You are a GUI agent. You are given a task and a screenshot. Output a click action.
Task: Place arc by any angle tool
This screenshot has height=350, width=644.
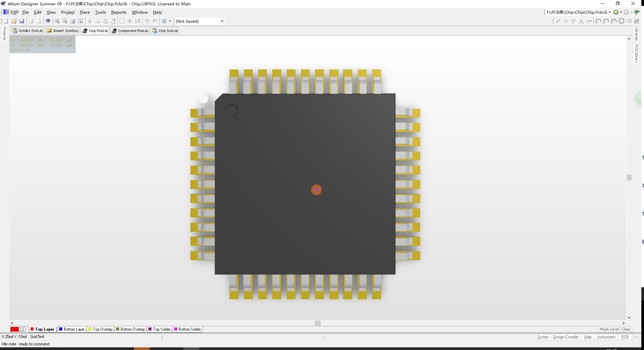[x=614, y=21]
